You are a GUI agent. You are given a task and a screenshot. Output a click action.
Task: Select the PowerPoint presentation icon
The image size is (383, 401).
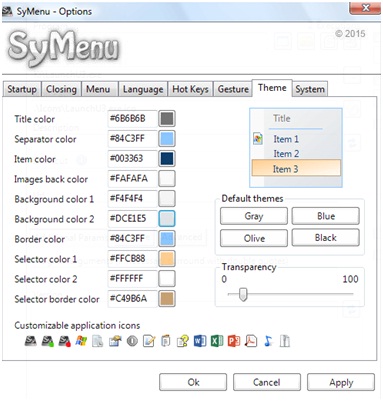pyautogui.click(x=234, y=341)
